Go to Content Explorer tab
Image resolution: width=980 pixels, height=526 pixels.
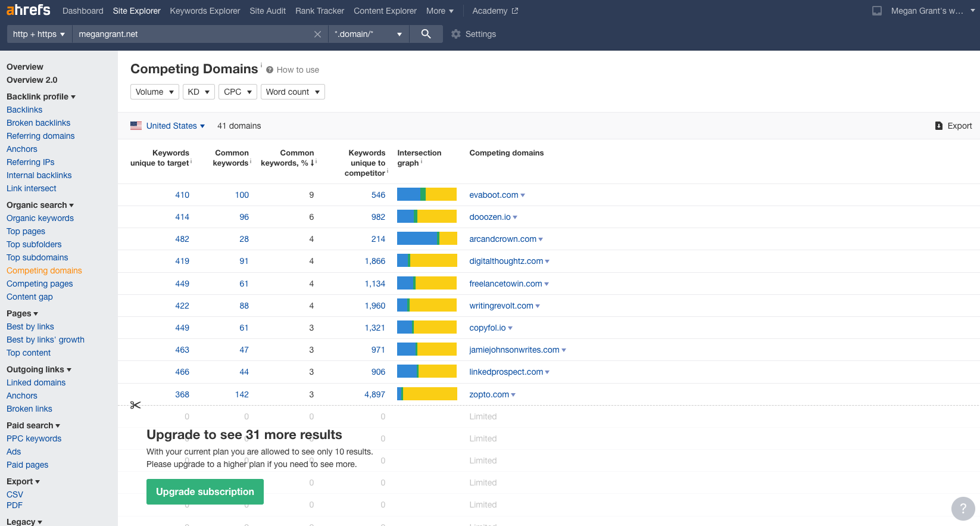pyautogui.click(x=385, y=11)
